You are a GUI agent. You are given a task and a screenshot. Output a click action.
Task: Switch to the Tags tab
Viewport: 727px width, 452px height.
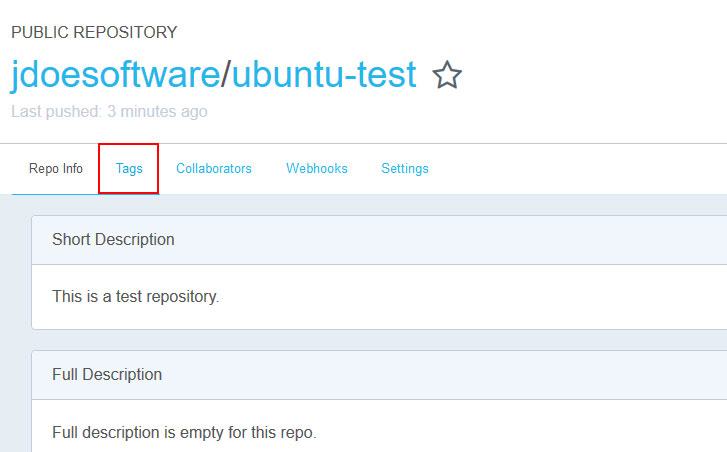(129, 168)
